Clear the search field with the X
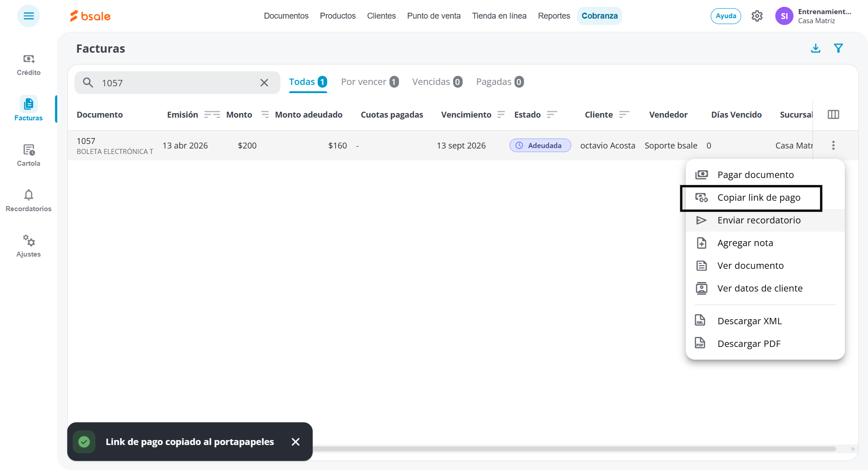This screenshot has width=868, height=470. [264, 83]
